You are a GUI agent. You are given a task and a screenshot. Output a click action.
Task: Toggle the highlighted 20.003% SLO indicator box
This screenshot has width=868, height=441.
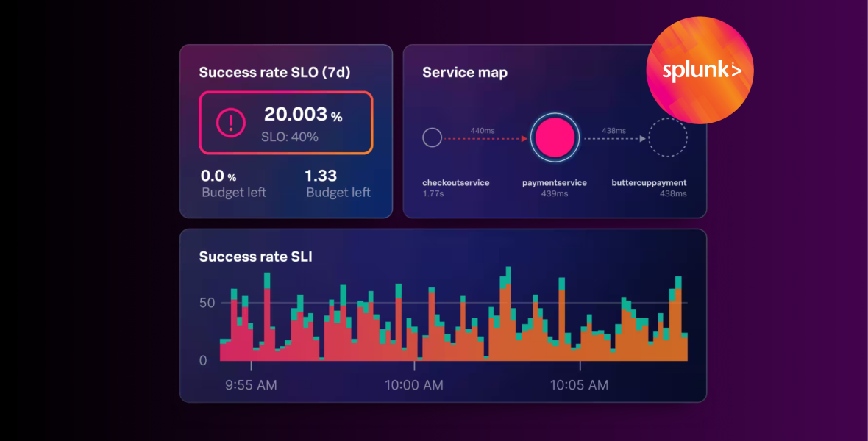point(286,123)
